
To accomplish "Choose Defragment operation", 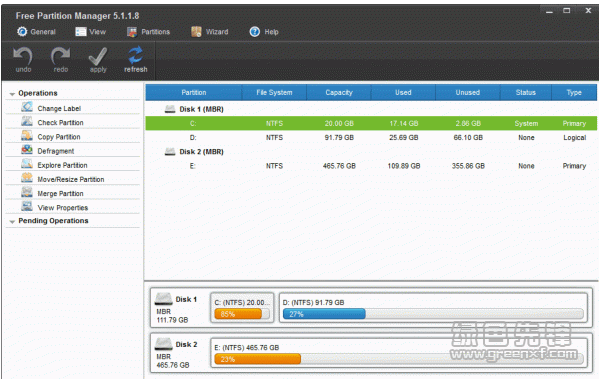I will [56, 151].
